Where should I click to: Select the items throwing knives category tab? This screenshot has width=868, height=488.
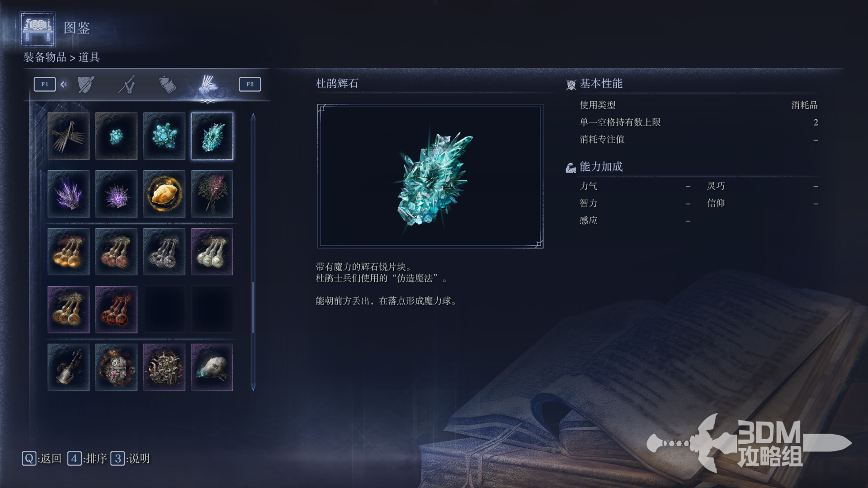pyautogui.click(x=208, y=84)
